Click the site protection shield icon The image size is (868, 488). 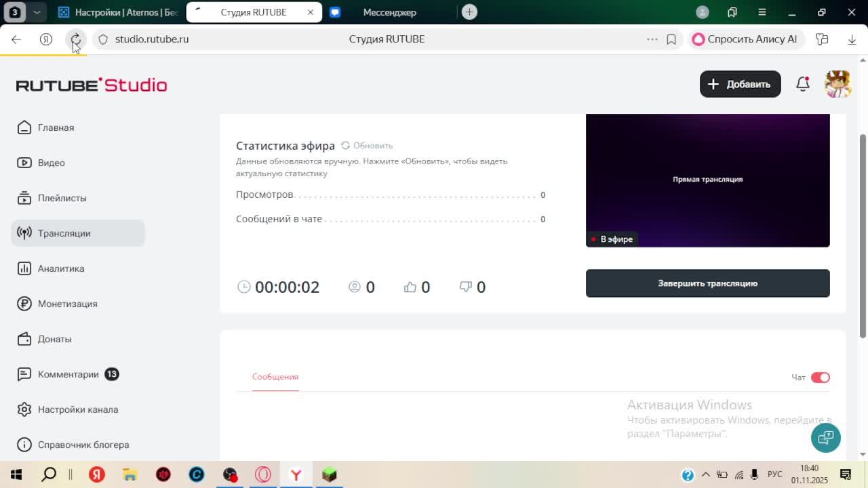(103, 39)
